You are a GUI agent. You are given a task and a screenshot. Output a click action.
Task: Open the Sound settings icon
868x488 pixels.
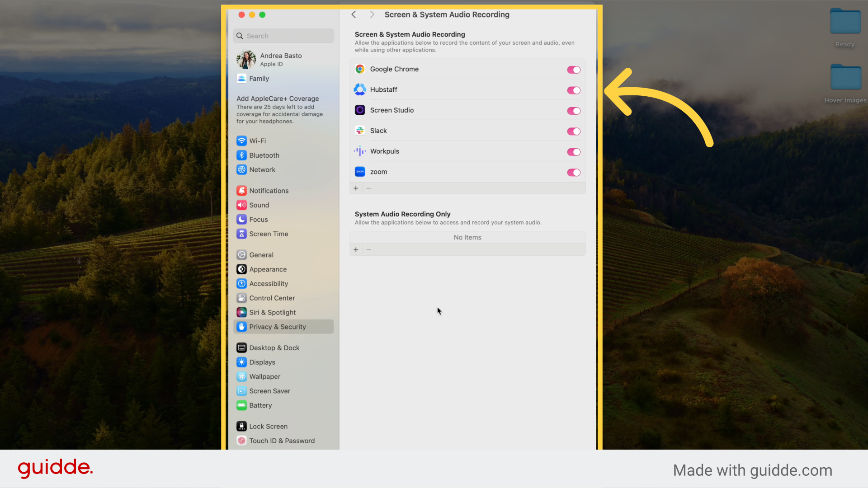241,205
